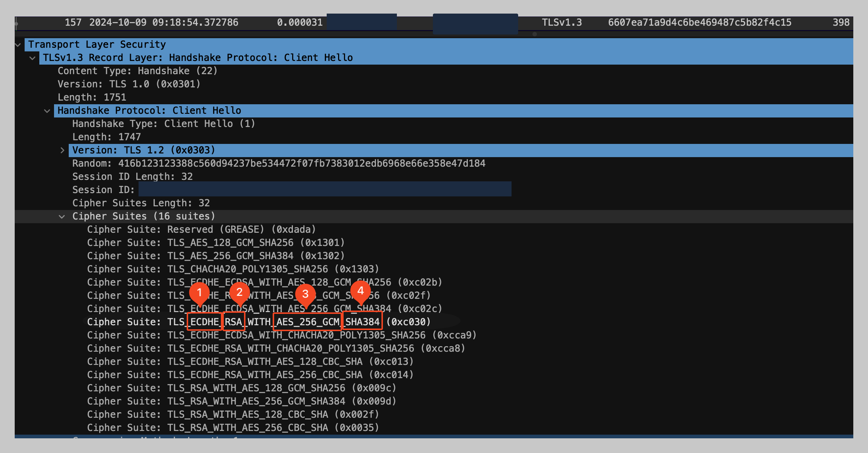Select ECDHE_RSA CHACHA20 suite (0xcca8)
Screen dimensions: 868x453
coord(276,348)
